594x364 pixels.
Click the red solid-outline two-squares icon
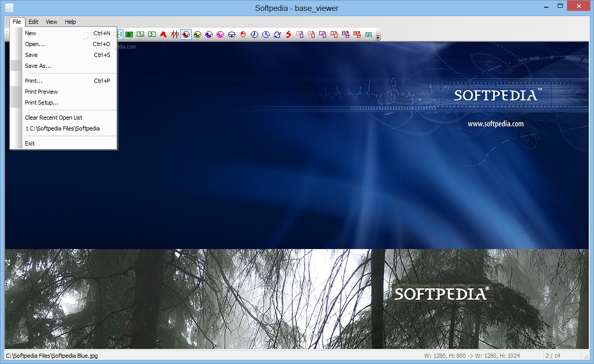pos(334,34)
